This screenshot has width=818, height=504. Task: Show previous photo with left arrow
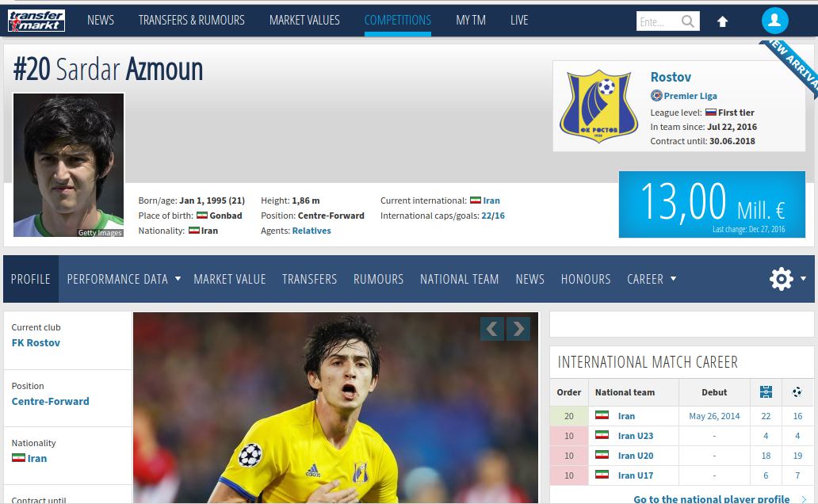(492, 329)
